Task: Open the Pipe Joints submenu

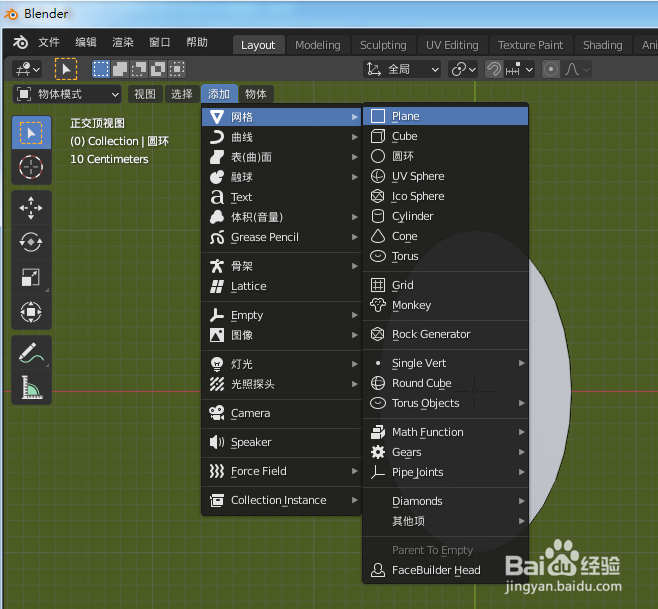Action: tap(445, 472)
